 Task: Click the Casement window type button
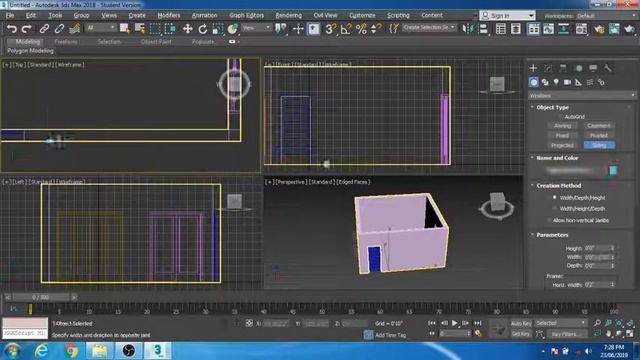pos(599,126)
